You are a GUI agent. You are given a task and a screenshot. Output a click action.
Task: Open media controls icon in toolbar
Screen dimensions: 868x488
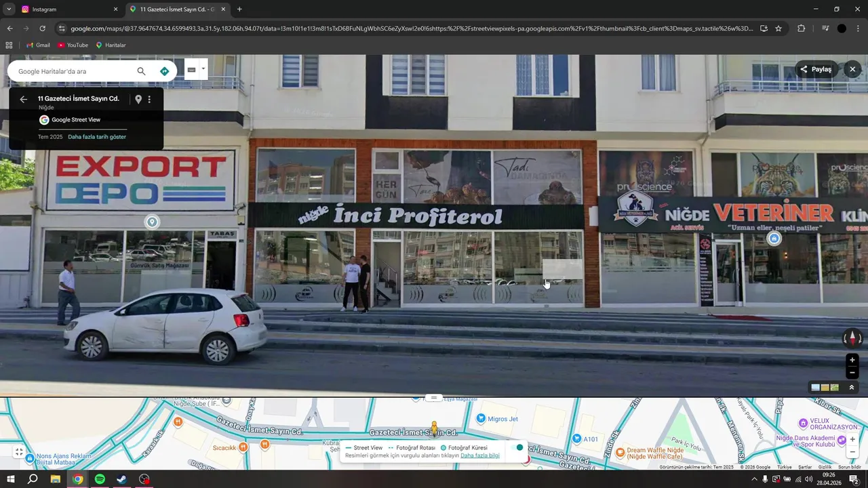pyautogui.click(x=825, y=28)
